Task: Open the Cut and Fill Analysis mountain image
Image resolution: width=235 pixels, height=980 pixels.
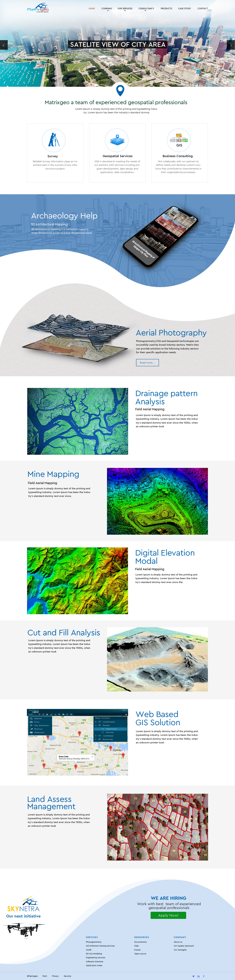Action: click(x=157, y=659)
